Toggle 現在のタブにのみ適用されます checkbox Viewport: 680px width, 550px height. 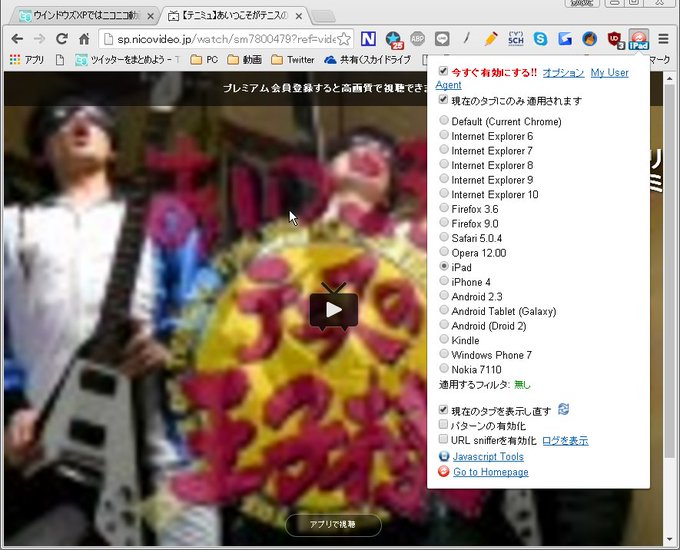click(443, 99)
